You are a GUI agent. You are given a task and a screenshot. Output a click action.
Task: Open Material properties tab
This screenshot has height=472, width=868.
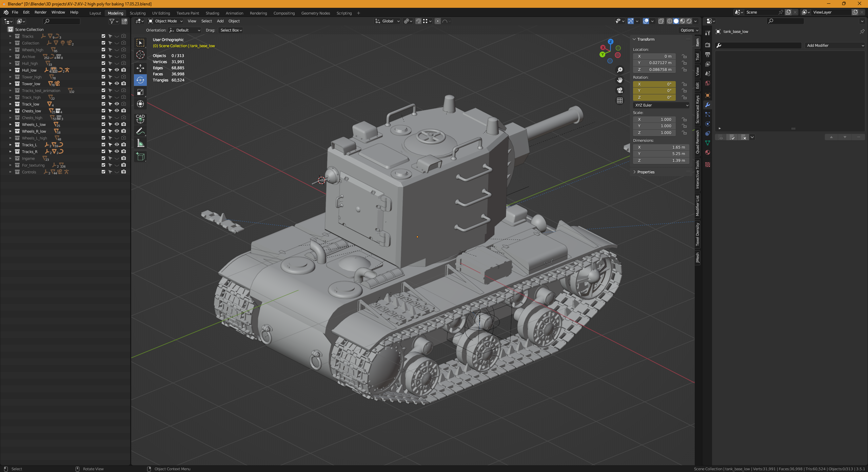(x=708, y=152)
